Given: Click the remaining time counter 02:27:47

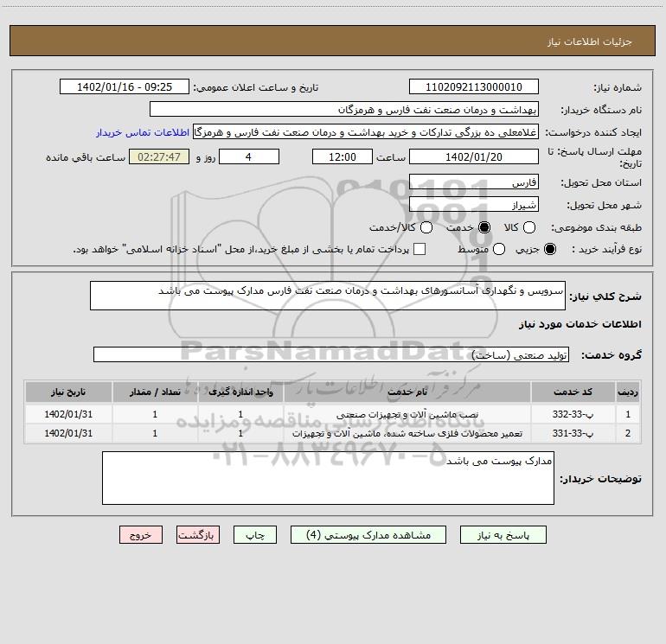Looking at the screenshot, I should tap(159, 156).
